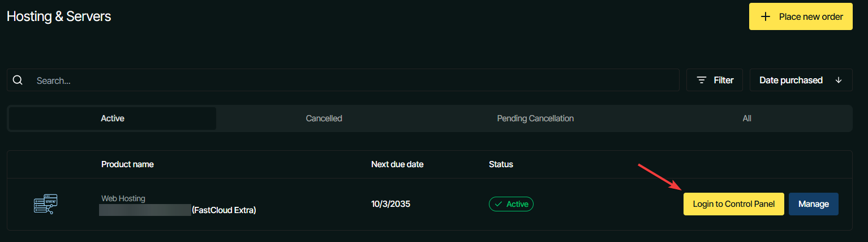Select the FastCloud Extra product name

coord(224,210)
